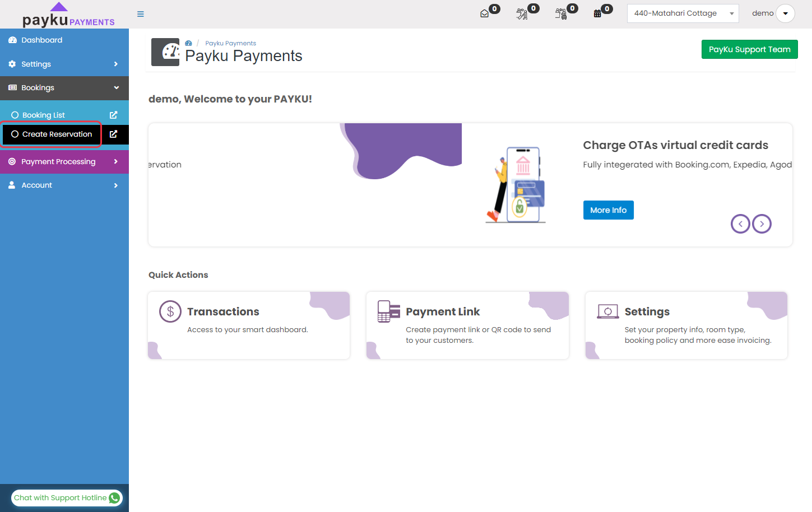This screenshot has height=512, width=812.
Task: Click the Bookings icon in sidebar
Action: click(x=12, y=88)
